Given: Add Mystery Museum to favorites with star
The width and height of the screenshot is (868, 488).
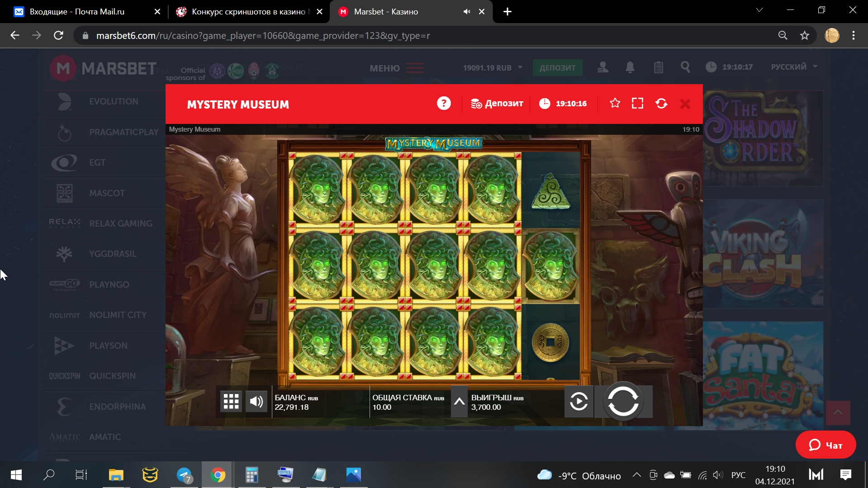Looking at the screenshot, I should [615, 104].
